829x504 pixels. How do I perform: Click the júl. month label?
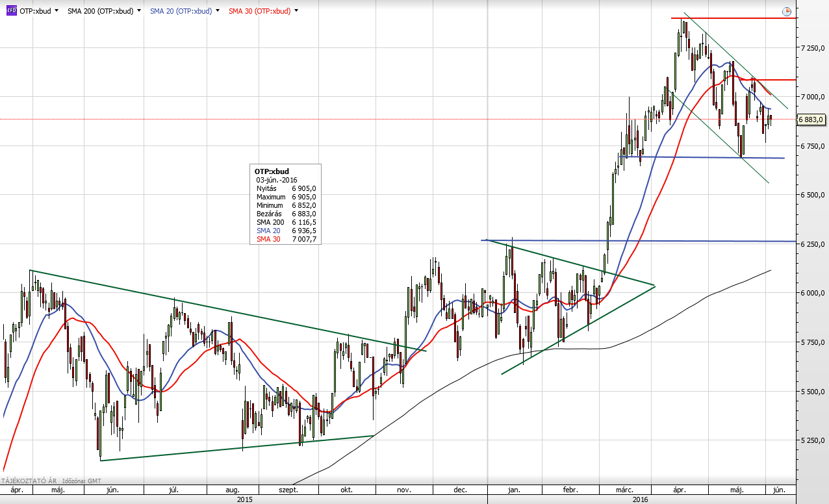[174, 490]
